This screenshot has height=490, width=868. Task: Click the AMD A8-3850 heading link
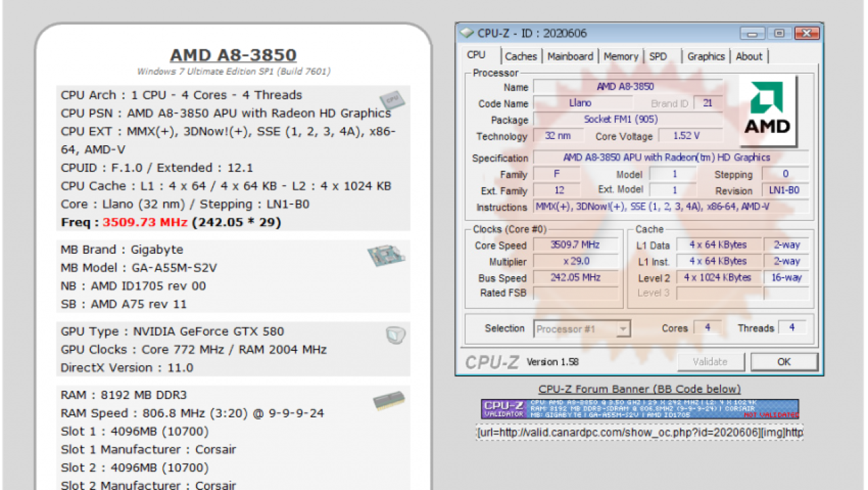coord(233,55)
